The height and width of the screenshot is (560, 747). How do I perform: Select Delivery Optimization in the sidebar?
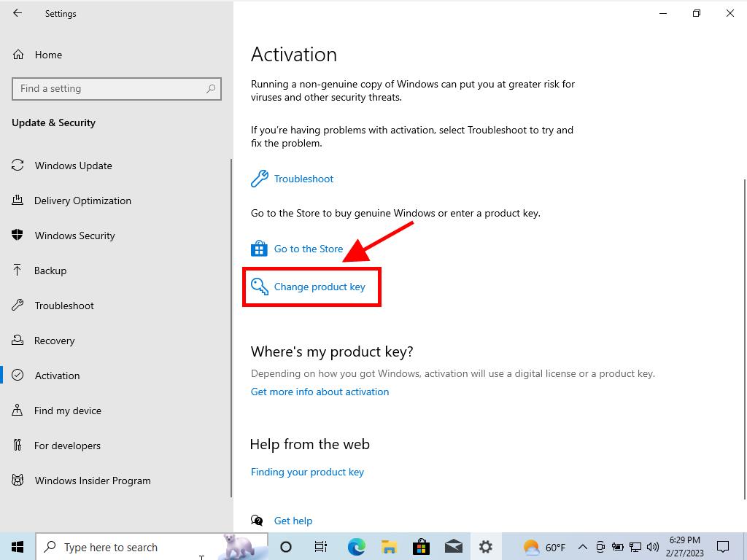click(82, 201)
